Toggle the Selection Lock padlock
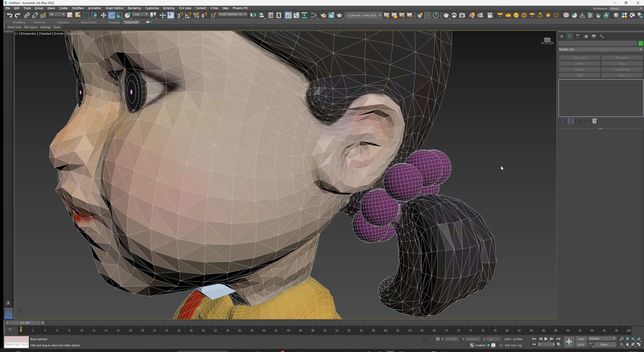This screenshot has width=644, height=352. point(431,339)
